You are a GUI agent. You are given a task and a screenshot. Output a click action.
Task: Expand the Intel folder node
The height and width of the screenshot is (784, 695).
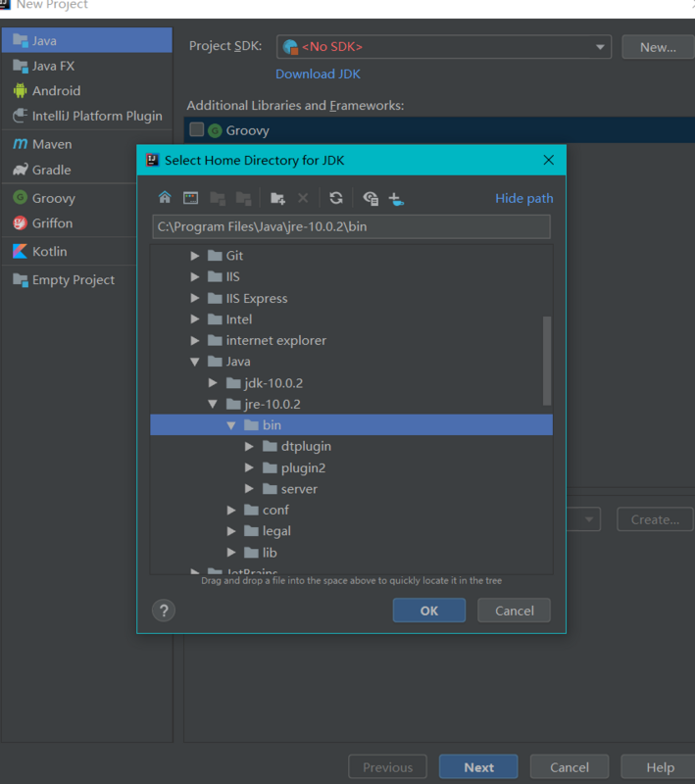195,319
